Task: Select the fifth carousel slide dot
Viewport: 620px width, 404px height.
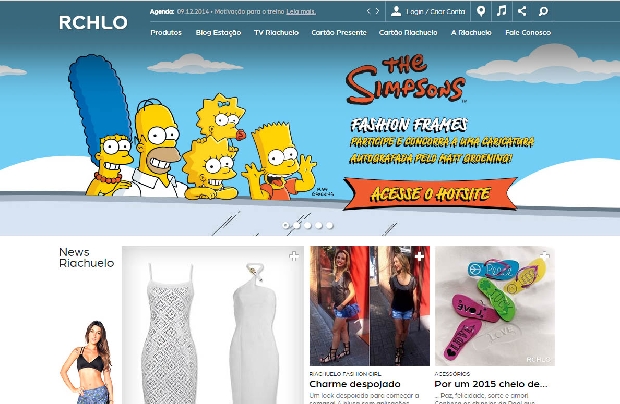Action: click(330, 225)
